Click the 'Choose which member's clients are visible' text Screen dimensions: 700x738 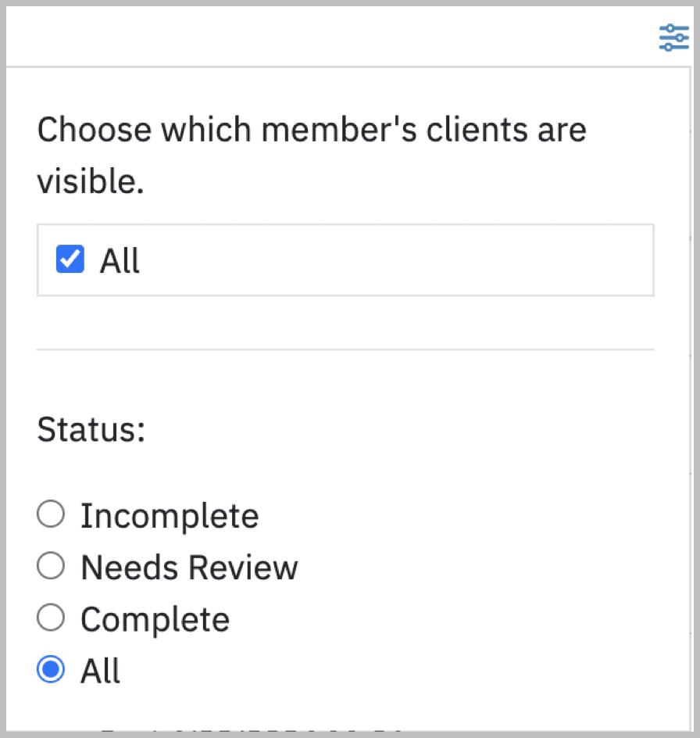click(312, 155)
